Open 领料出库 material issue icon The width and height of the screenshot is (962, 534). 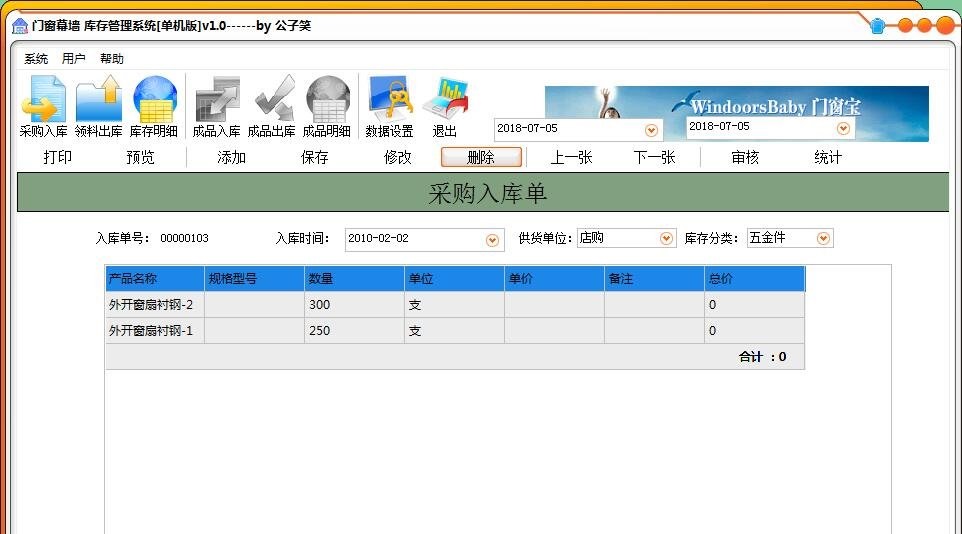click(x=98, y=106)
